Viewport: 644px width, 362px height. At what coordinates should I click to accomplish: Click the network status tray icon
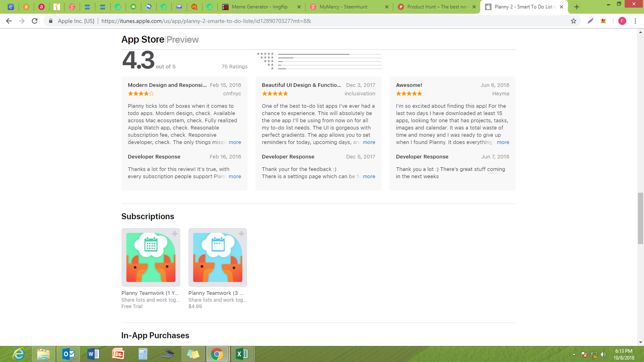tap(594, 354)
